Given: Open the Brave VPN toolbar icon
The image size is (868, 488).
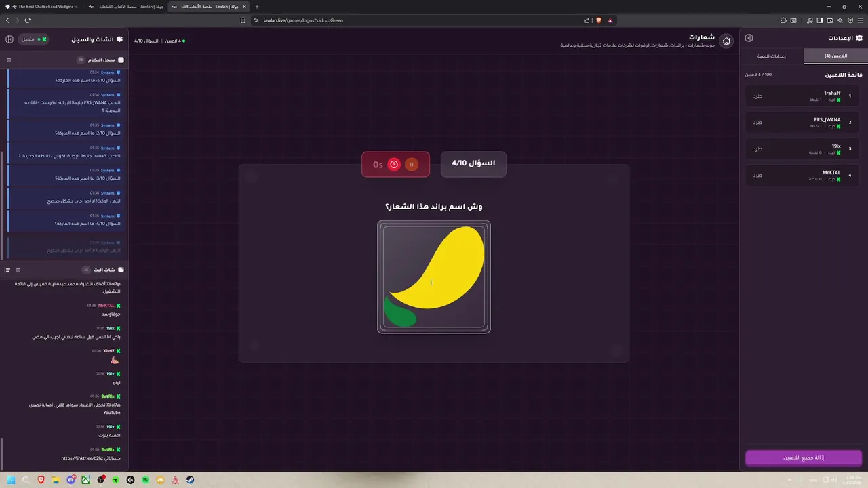Looking at the screenshot, I should point(849,20).
